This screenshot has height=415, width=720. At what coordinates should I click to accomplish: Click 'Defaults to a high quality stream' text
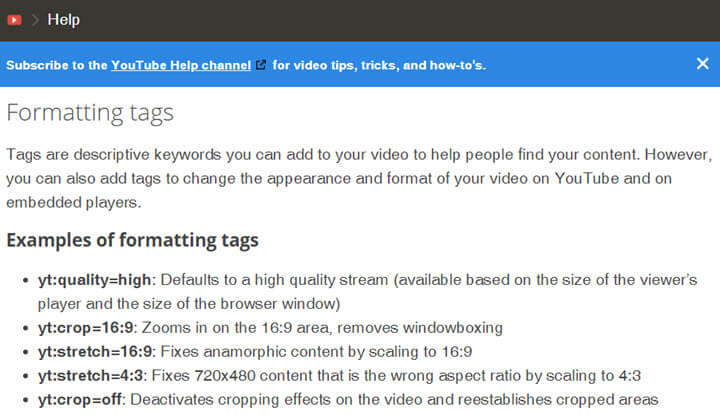[x=274, y=280]
